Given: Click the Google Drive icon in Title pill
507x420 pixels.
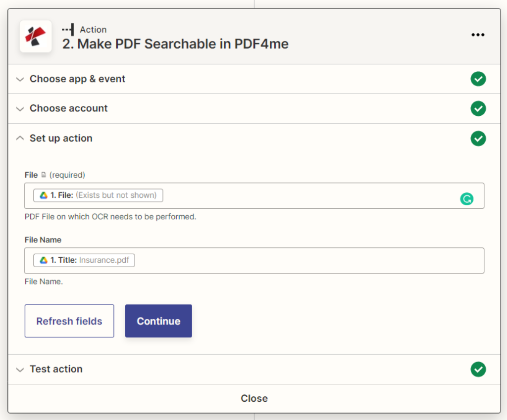Looking at the screenshot, I should pyautogui.click(x=44, y=260).
